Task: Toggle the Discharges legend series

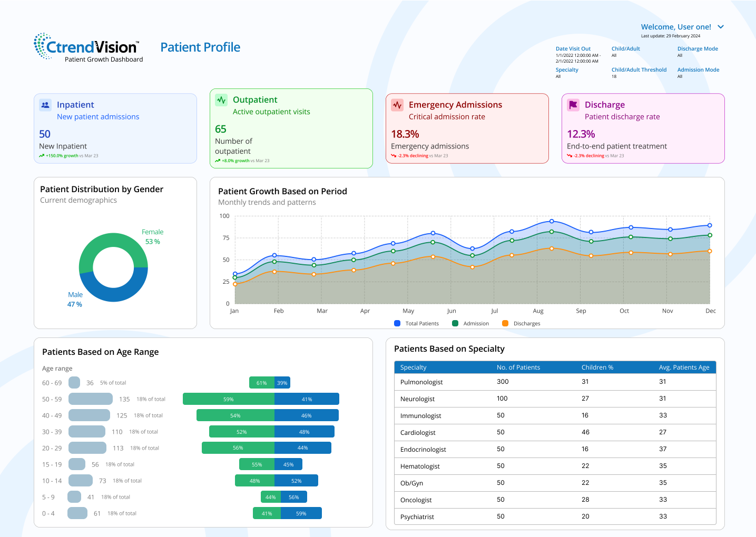Action: point(521,324)
